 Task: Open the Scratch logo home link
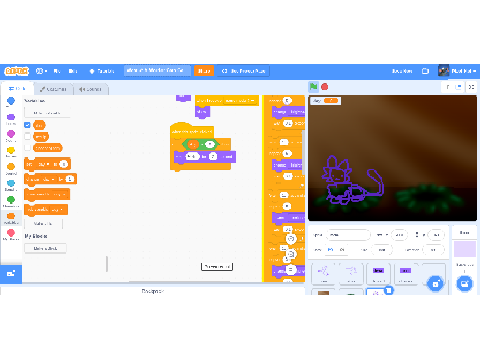(16, 71)
